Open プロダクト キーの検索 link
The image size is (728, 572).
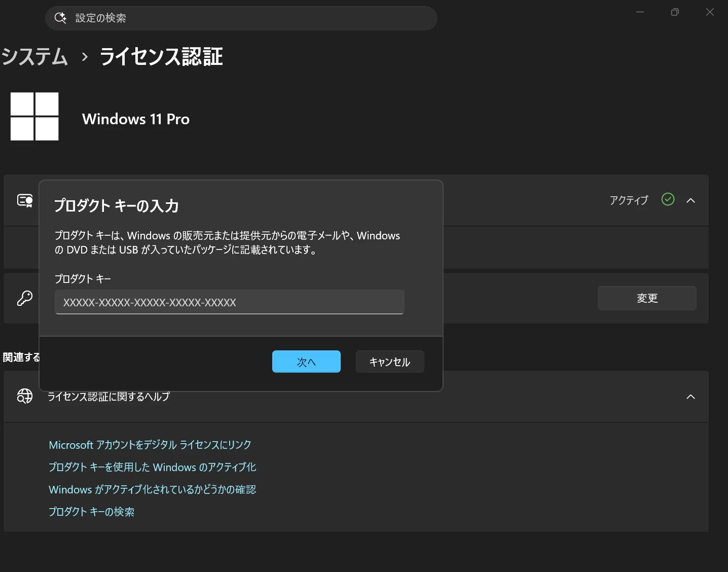tap(92, 512)
